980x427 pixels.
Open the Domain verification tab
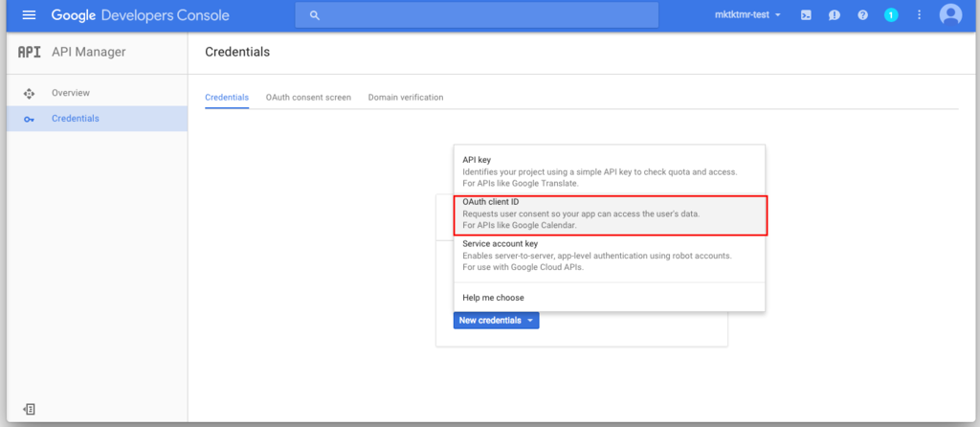point(406,98)
